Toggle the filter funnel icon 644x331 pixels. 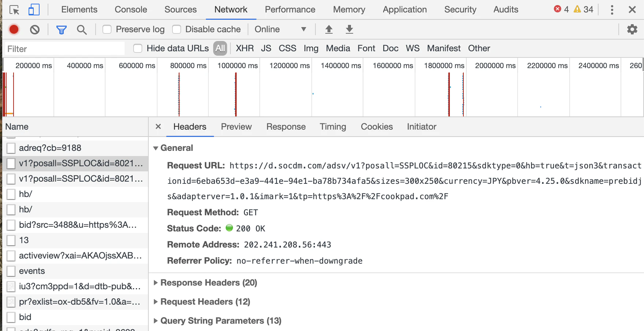tap(61, 30)
